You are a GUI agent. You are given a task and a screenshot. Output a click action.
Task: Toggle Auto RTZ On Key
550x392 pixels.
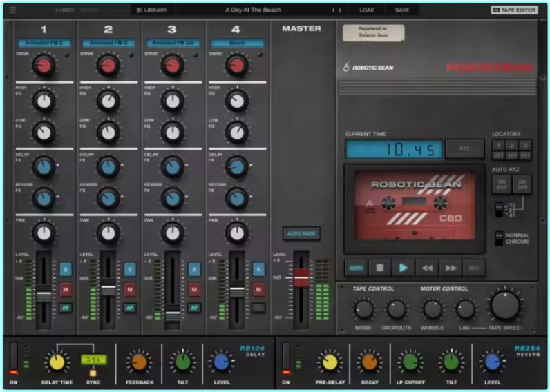click(502, 185)
